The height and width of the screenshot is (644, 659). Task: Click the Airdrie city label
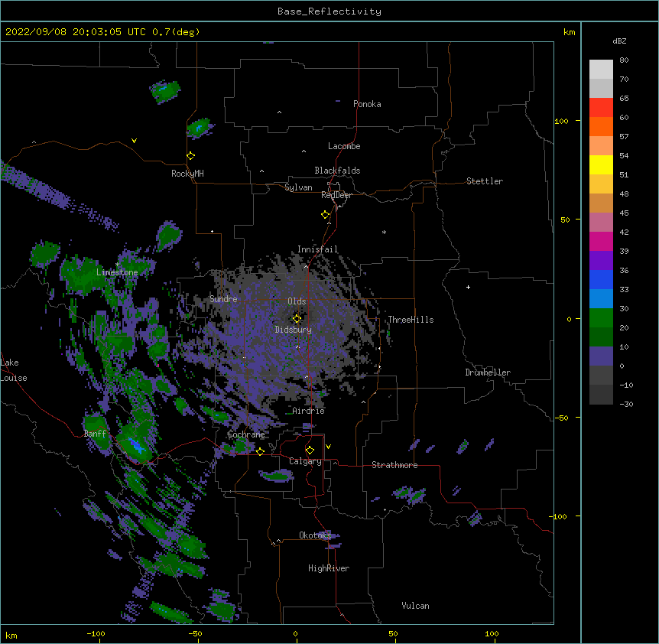click(309, 411)
